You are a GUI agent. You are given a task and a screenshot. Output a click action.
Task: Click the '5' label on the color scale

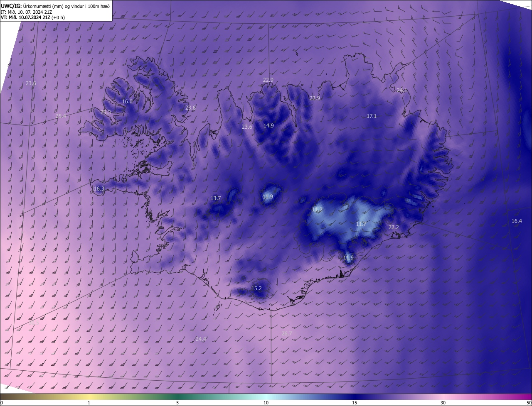point(177,403)
